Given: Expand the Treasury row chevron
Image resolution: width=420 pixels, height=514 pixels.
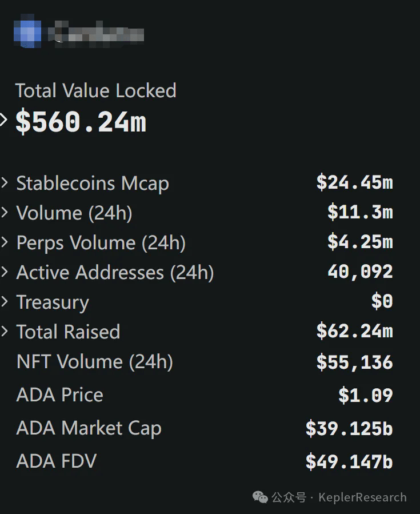Looking at the screenshot, I should point(5,302).
